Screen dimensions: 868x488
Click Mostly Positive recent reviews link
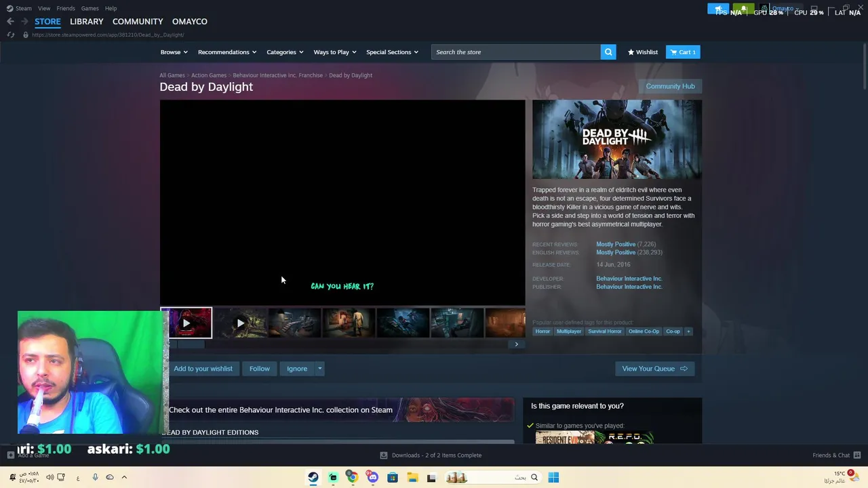coord(616,244)
